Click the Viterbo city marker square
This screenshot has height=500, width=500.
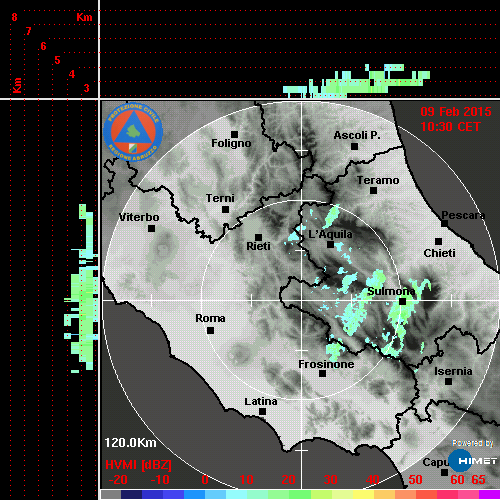151,229
